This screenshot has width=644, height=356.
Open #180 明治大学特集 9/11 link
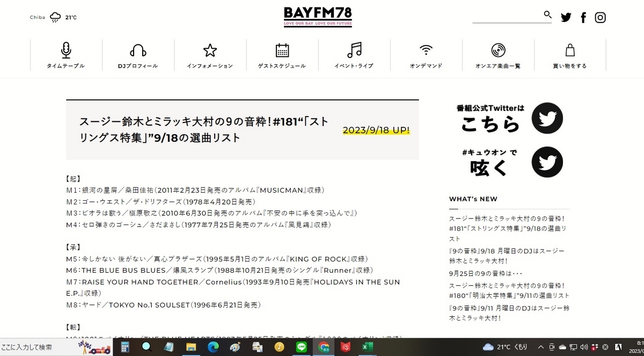(x=509, y=290)
